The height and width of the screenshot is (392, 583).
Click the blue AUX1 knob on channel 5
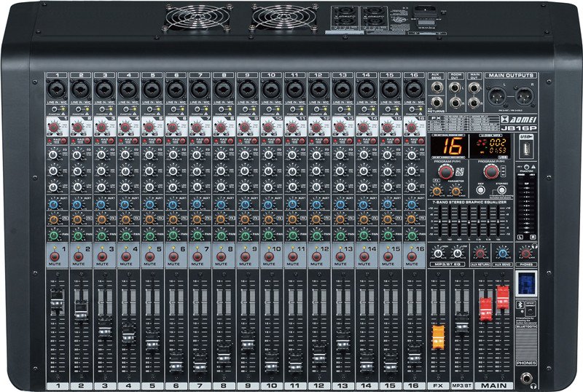[x=149, y=205]
